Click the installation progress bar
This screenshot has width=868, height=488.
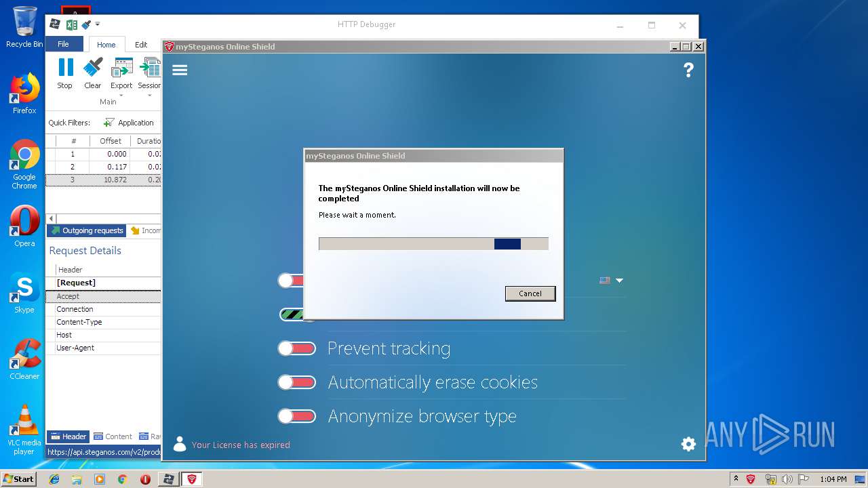point(433,244)
